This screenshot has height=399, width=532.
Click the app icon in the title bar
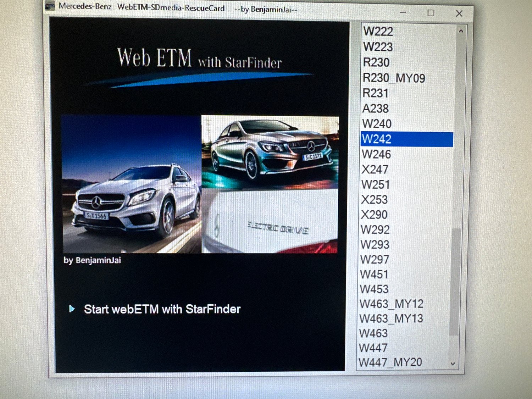tap(50, 6)
